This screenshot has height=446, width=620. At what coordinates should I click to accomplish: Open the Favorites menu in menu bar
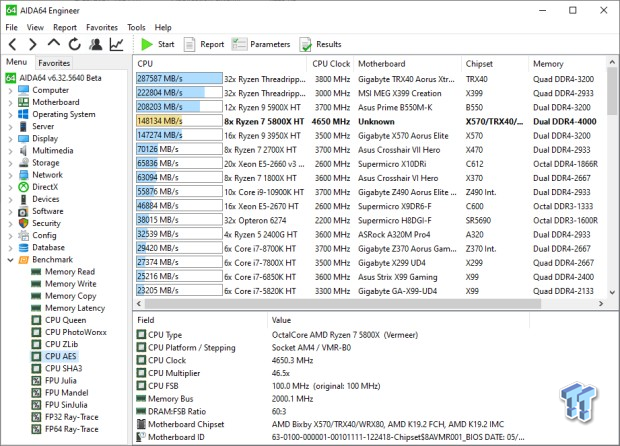[102, 27]
